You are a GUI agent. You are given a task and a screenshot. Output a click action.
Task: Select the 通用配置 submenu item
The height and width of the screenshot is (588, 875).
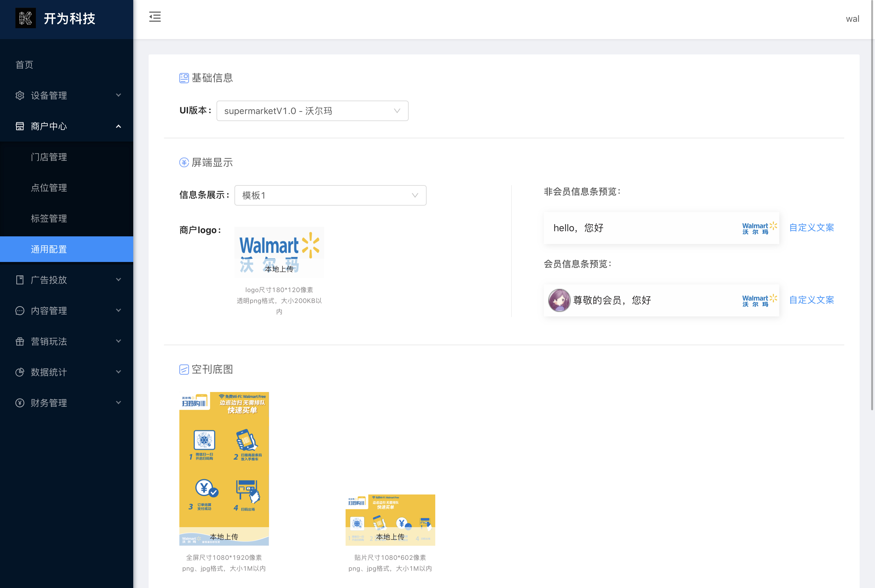click(x=67, y=249)
